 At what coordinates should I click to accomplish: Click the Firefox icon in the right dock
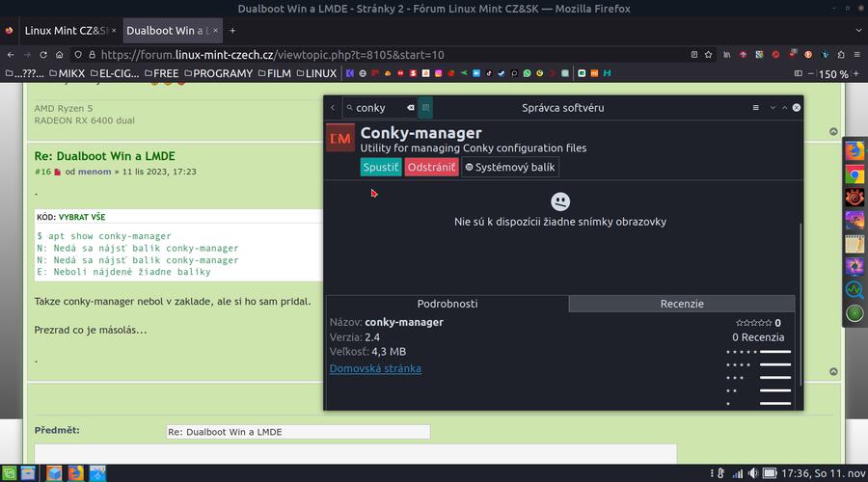854,150
